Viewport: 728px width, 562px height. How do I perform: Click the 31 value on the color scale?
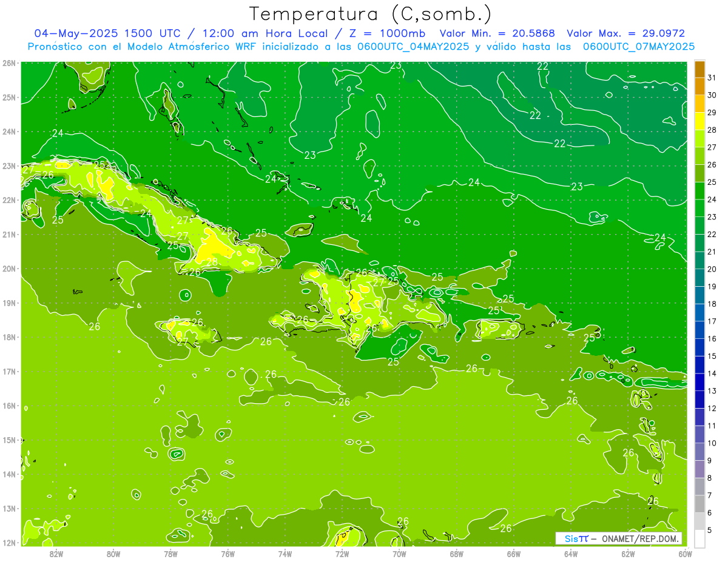point(712,78)
